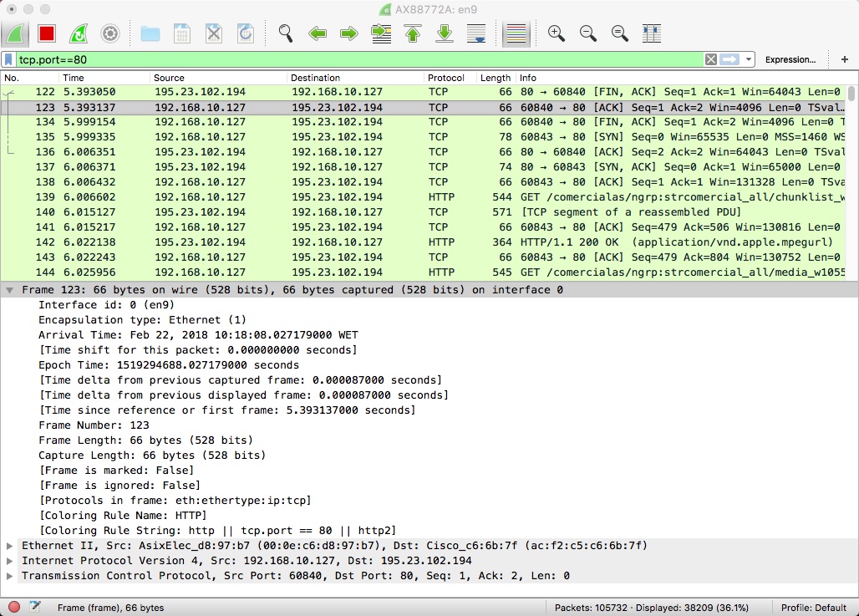Restart the current capture
This screenshot has width=859, height=616.
pyautogui.click(x=78, y=33)
